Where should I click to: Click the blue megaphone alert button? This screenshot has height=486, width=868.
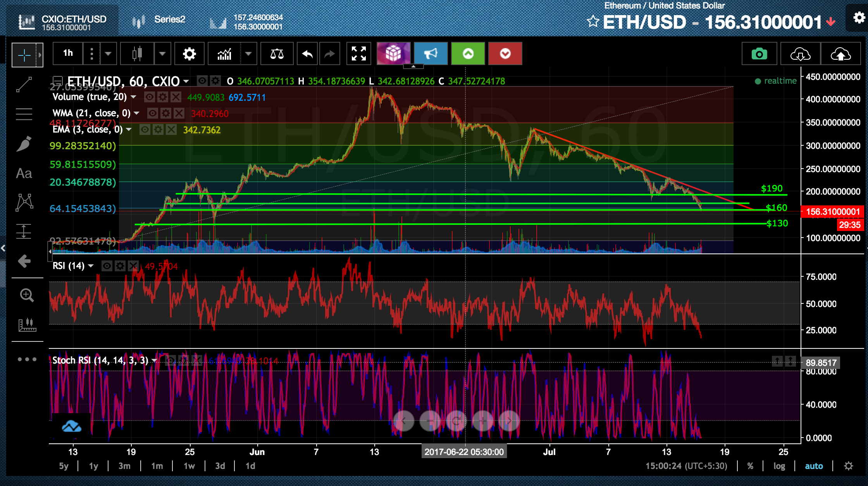click(431, 53)
